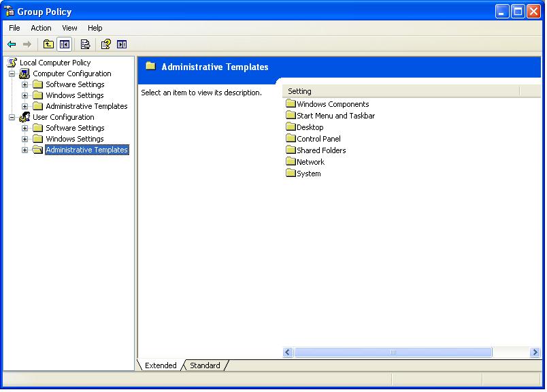Open the Help menu
Screen dimensions: 547x392
point(95,28)
